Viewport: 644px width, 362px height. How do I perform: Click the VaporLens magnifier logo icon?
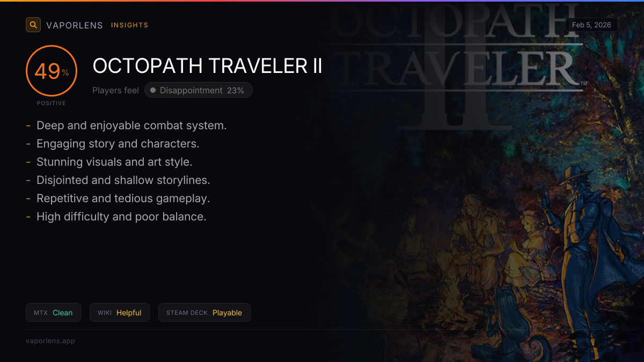(33, 25)
